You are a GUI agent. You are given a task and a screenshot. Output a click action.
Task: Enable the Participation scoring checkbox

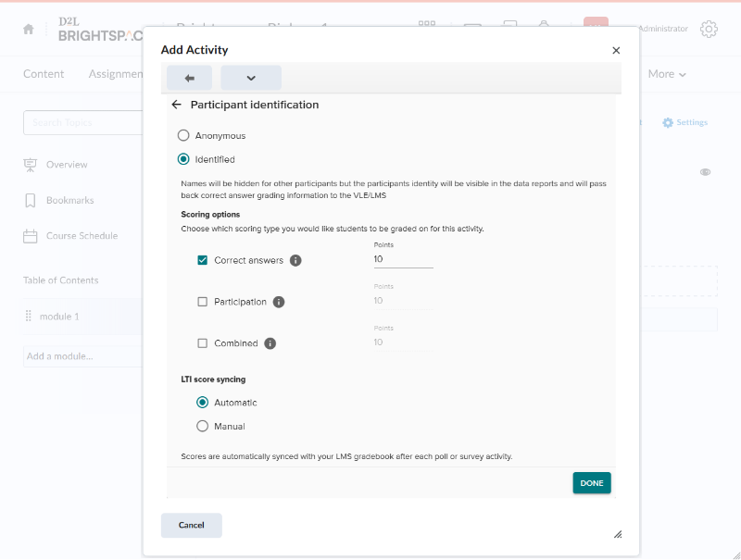pos(203,302)
